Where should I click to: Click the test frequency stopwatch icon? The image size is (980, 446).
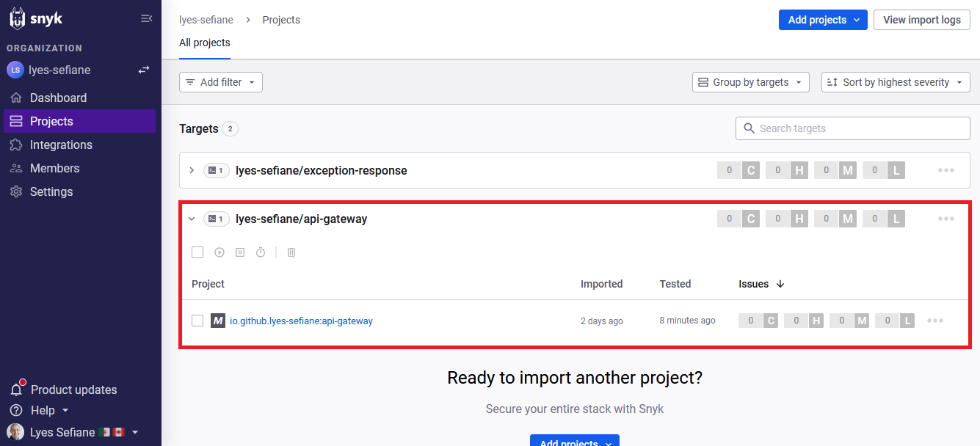pos(261,252)
